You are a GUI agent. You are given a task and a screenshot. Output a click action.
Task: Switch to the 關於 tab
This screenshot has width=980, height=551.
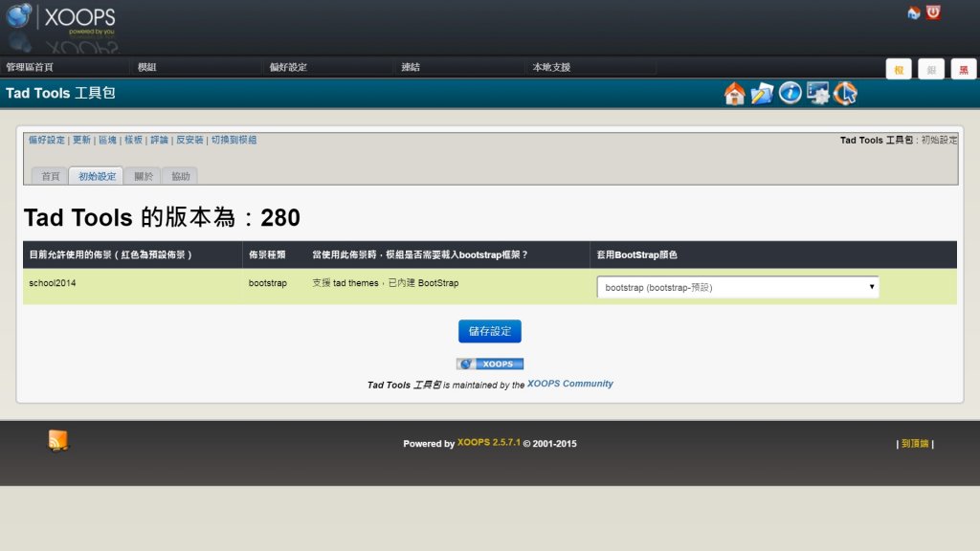coord(143,176)
